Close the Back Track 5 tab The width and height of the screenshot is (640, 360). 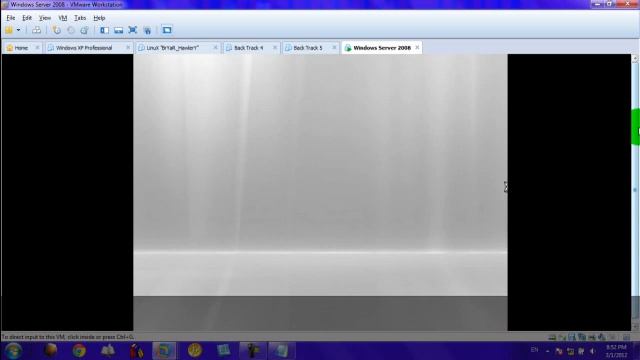coord(334,48)
